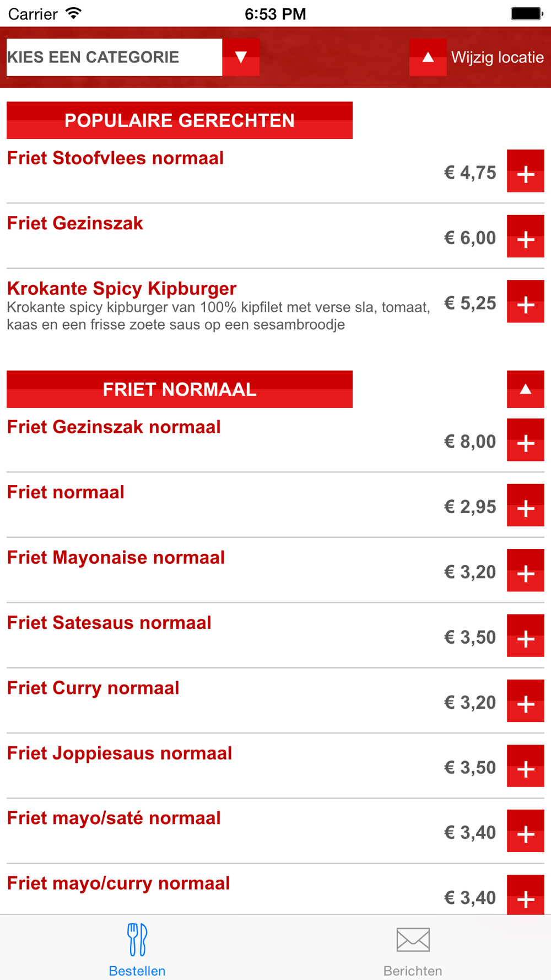Image resolution: width=551 pixels, height=980 pixels.
Task: Add Krokante Spicy Kipburger to order
Action: (x=525, y=301)
